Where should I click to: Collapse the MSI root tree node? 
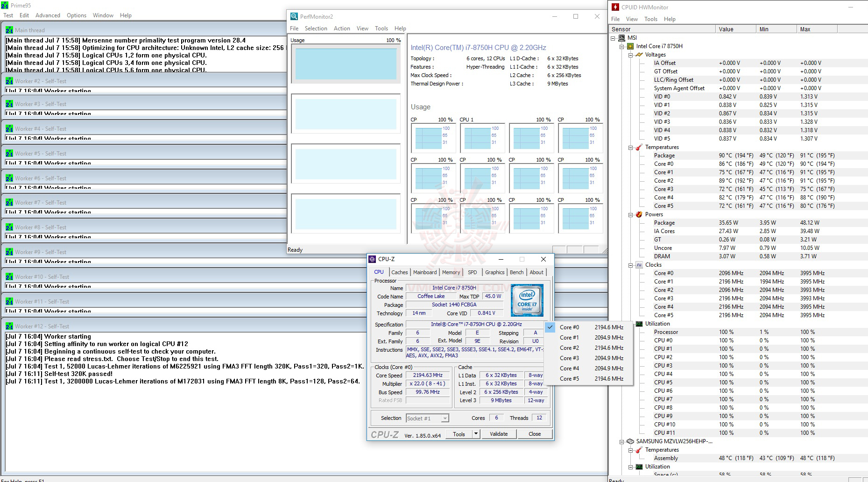click(613, 38)
